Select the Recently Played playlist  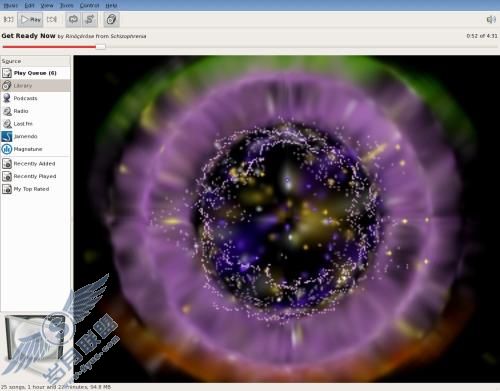36,176
